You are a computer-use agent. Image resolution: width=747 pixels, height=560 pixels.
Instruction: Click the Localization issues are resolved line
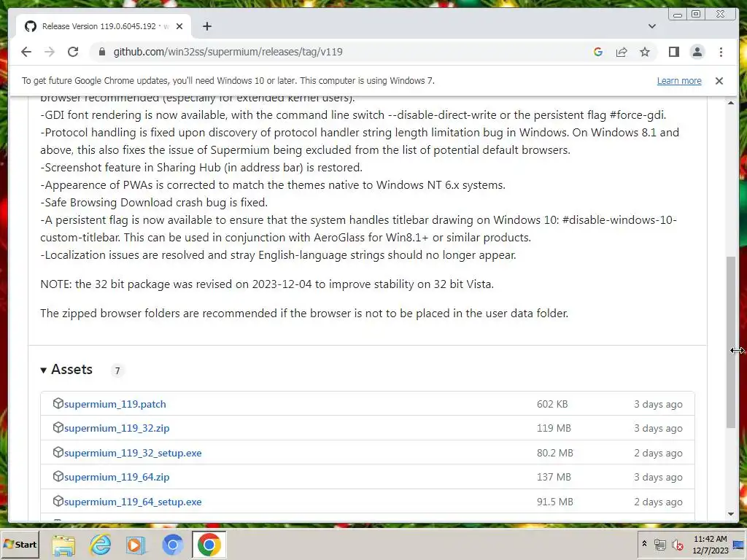pos(278,255)
